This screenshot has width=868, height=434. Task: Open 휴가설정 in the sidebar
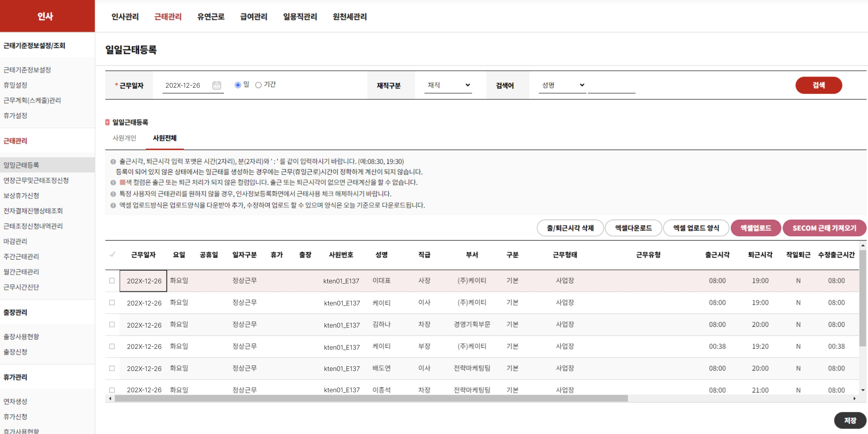pos(15,115)
